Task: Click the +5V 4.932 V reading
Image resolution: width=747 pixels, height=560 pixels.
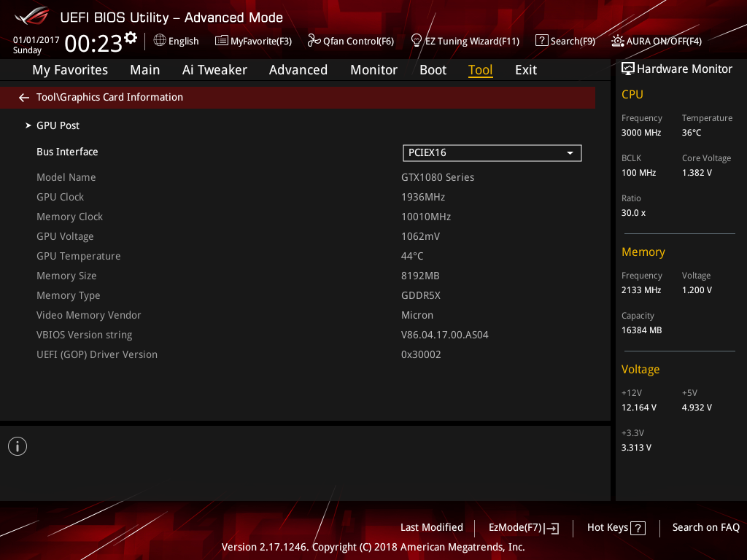Action: click(697, 408)
